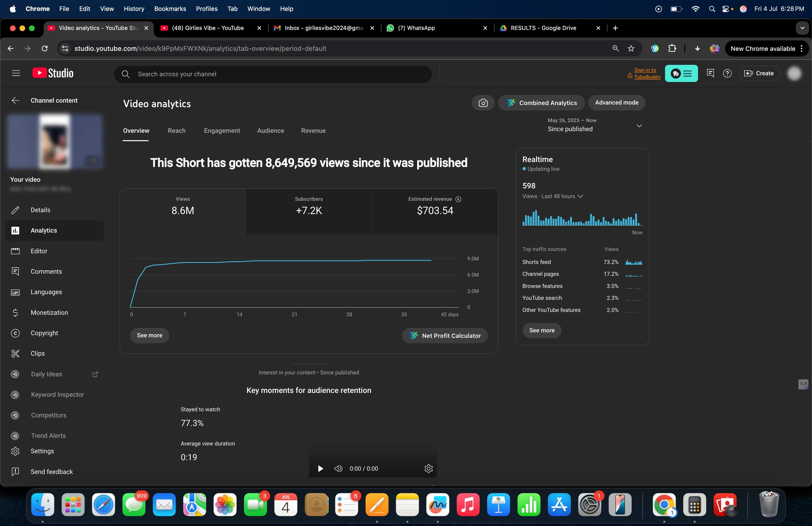Expand the Chrome tab list chevron
The height and width of the screenshot is (526, 812).
point(802,28)
